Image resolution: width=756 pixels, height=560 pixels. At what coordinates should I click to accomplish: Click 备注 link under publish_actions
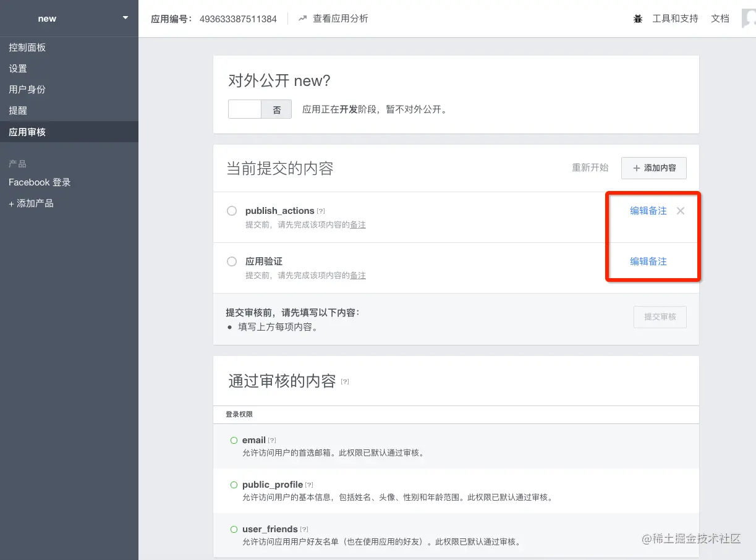pyautogui.click(x=358, y=225)
